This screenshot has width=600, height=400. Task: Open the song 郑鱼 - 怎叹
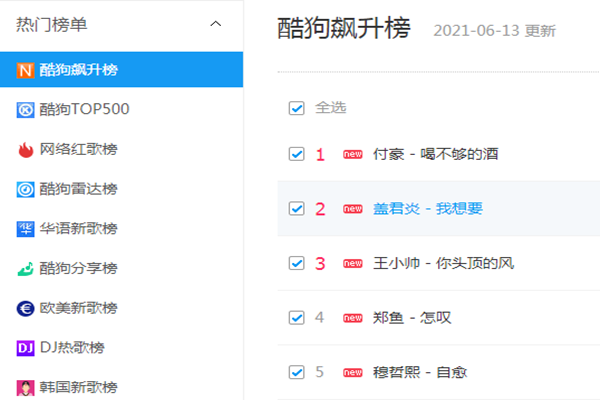(412, 318)
